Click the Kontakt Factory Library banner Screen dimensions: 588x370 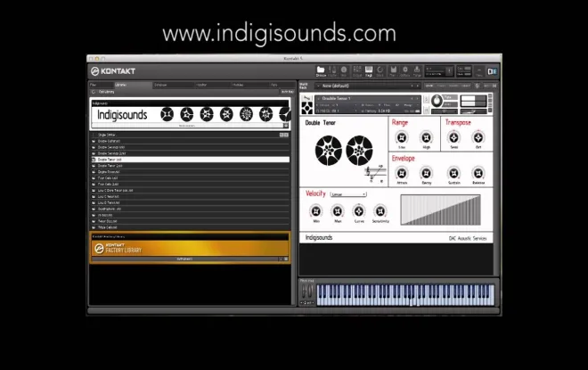(x=190, y=248)
